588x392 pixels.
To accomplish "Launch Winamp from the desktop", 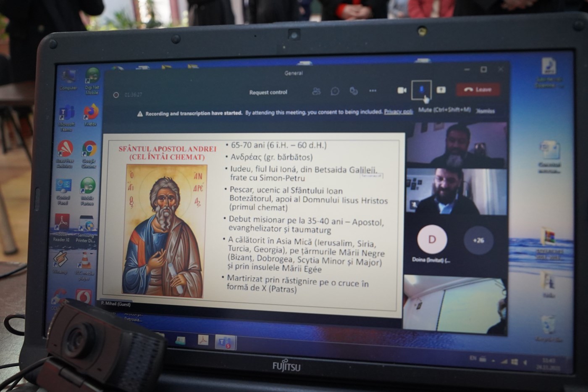I will click(x=60, y=263).
